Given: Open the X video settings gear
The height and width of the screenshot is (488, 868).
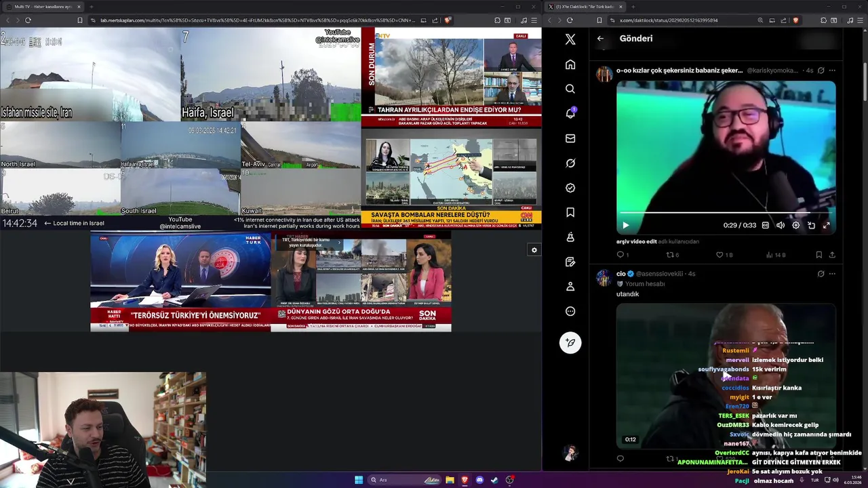Looking at the screenshot, I should tap(796, 225).
